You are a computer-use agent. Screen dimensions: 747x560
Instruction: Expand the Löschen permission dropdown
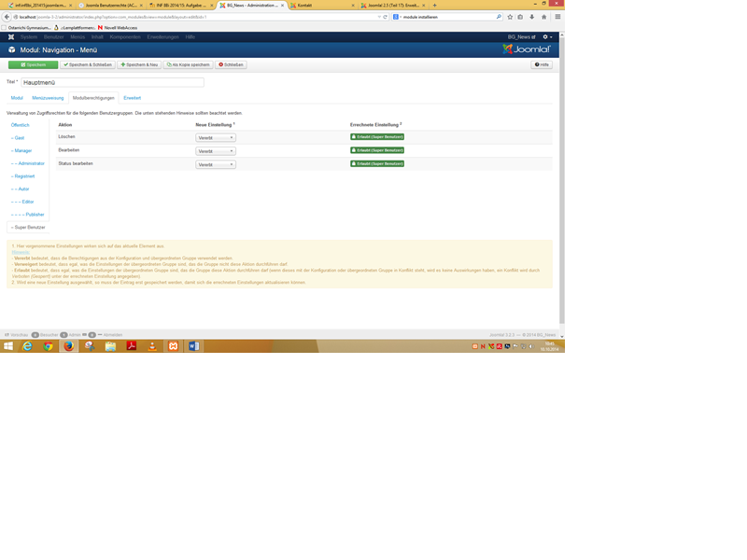[x=216, y=137]
